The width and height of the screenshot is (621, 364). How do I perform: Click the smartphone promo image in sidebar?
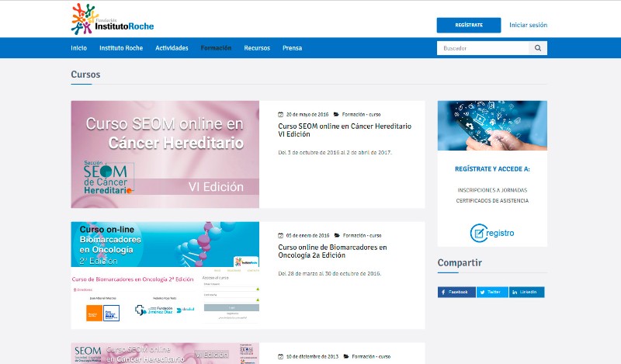492,126
